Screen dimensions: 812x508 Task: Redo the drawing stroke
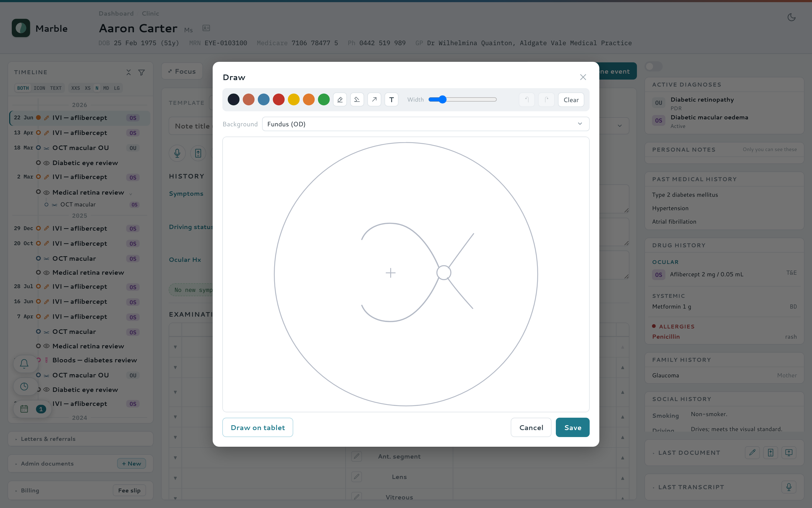(x=546, y=99)
